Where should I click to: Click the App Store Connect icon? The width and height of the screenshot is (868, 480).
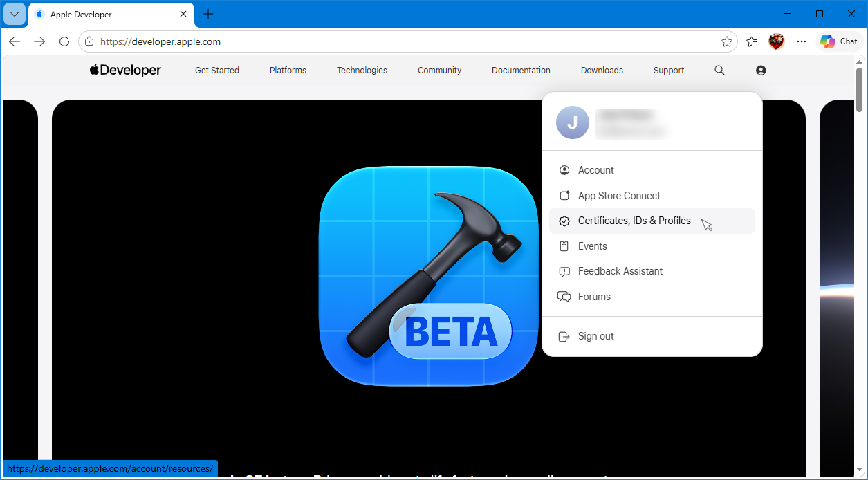point(564,196)
